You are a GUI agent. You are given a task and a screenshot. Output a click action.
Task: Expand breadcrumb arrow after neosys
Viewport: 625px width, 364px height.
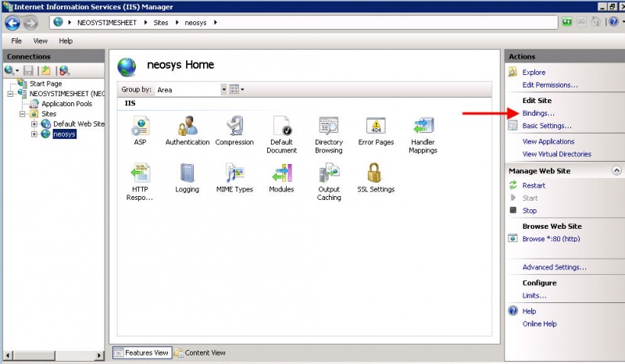pos(216,23)
